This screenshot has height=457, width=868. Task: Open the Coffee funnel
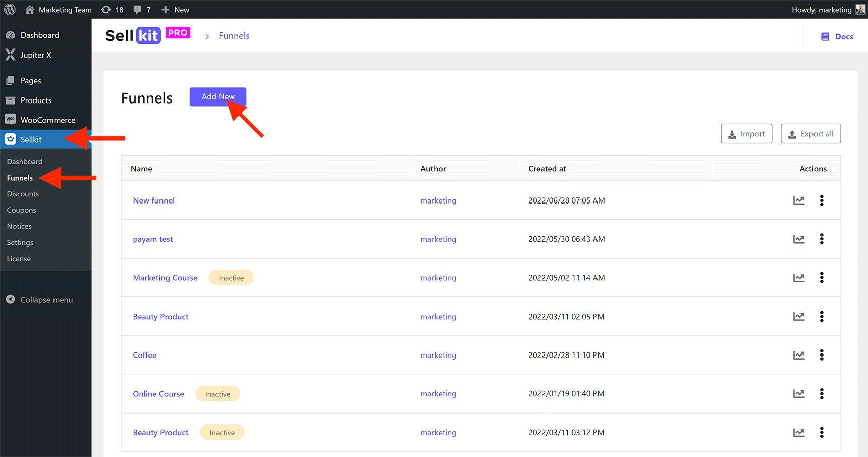[145, 355]
